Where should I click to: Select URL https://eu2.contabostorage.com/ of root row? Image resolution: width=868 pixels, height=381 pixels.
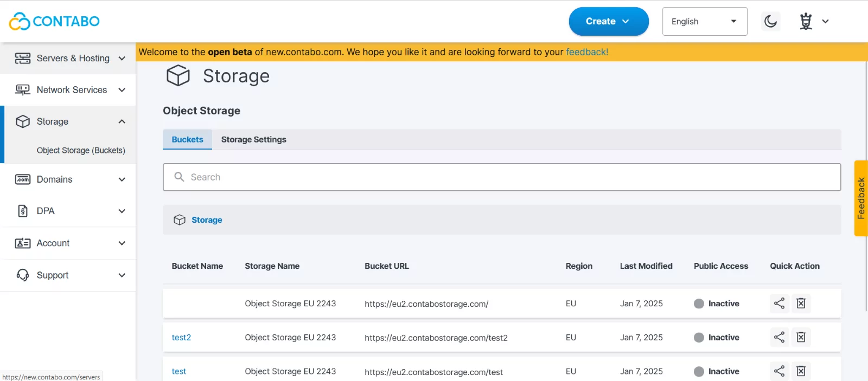pyautogui.click(x=426, y=304)
